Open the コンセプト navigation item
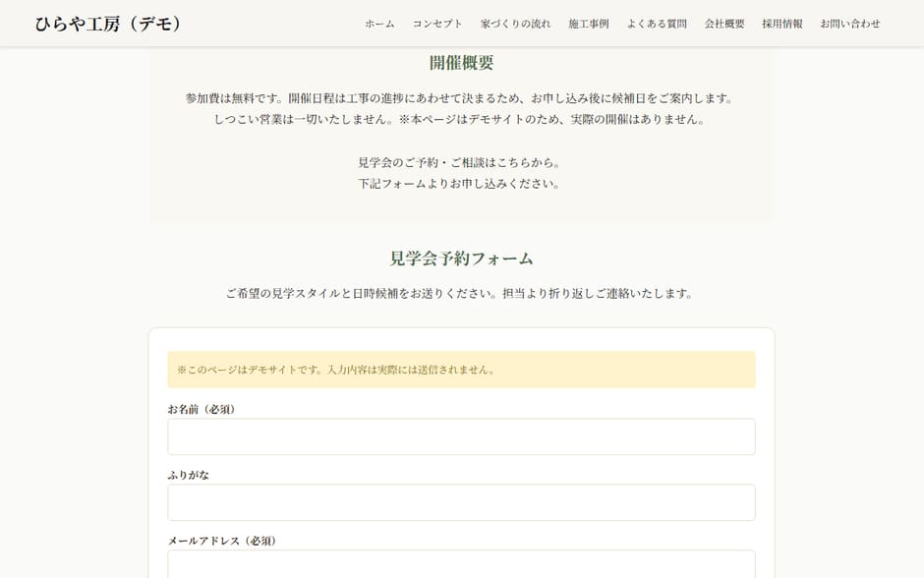This screenshot has width=924, height=578. (437, 24)
